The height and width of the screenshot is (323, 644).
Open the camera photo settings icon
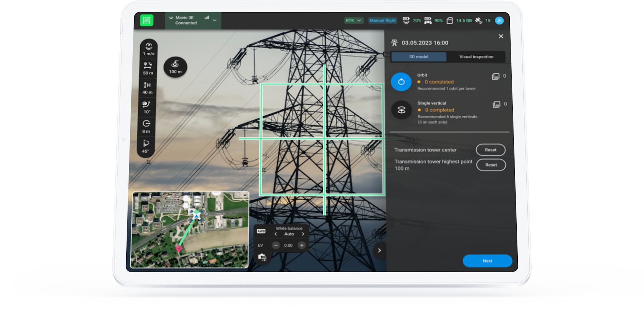tap(263, 257)
